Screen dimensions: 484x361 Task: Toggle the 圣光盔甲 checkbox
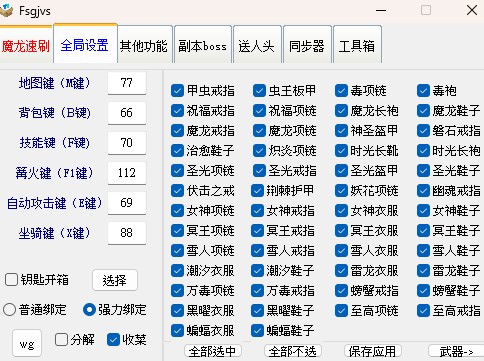pyautogui.click(x=341, y=171)
